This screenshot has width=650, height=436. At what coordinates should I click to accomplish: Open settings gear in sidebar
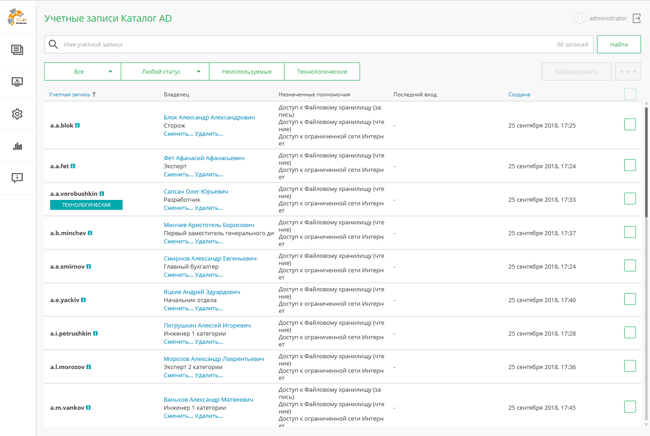click(17, 114)
